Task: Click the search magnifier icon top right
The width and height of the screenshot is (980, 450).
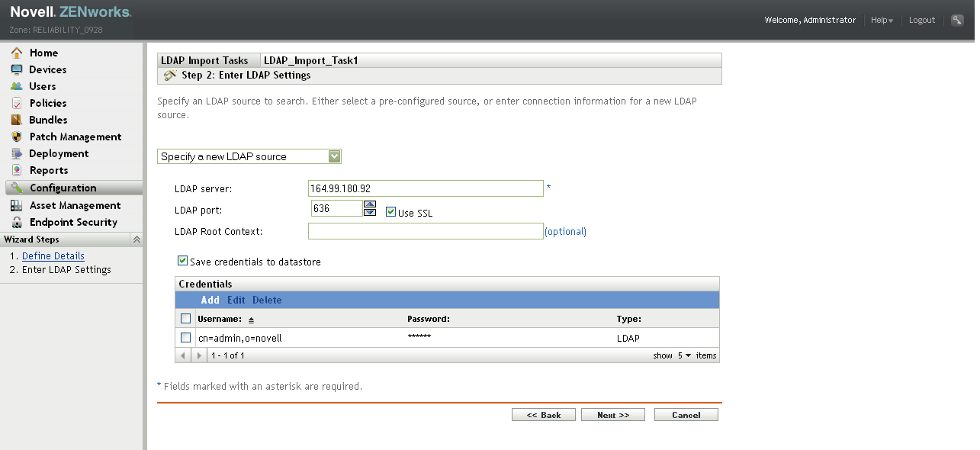Action: tap(958, 19)
